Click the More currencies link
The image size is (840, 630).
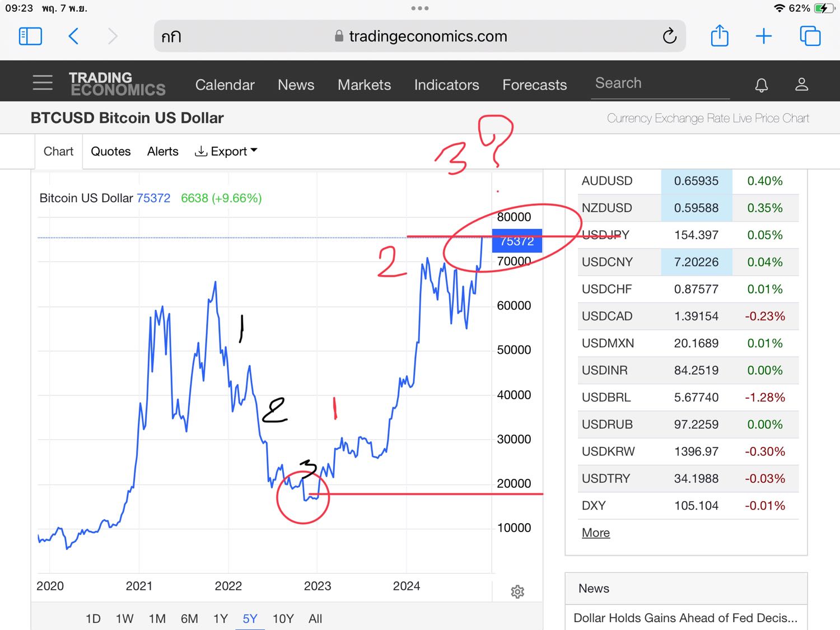coord(595,533)
